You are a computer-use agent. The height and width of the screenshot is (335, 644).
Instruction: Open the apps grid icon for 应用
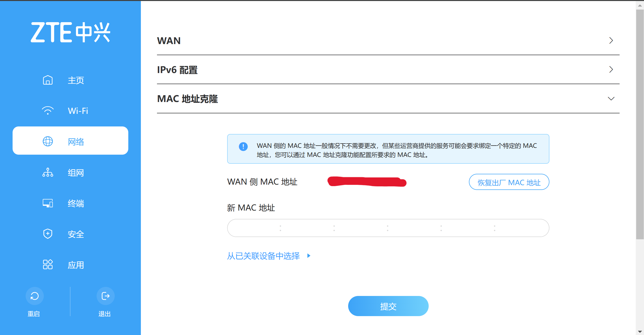48,264
